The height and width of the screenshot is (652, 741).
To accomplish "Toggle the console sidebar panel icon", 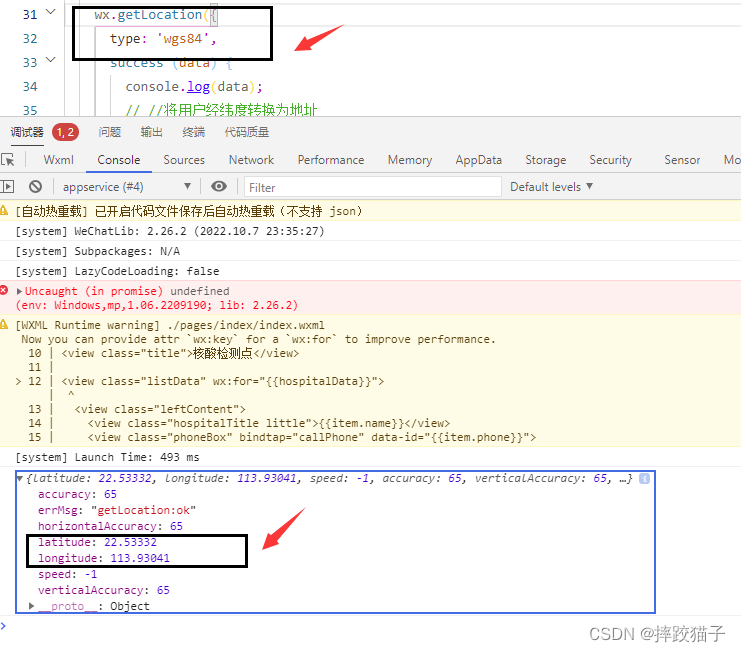I will click(8, 187).
